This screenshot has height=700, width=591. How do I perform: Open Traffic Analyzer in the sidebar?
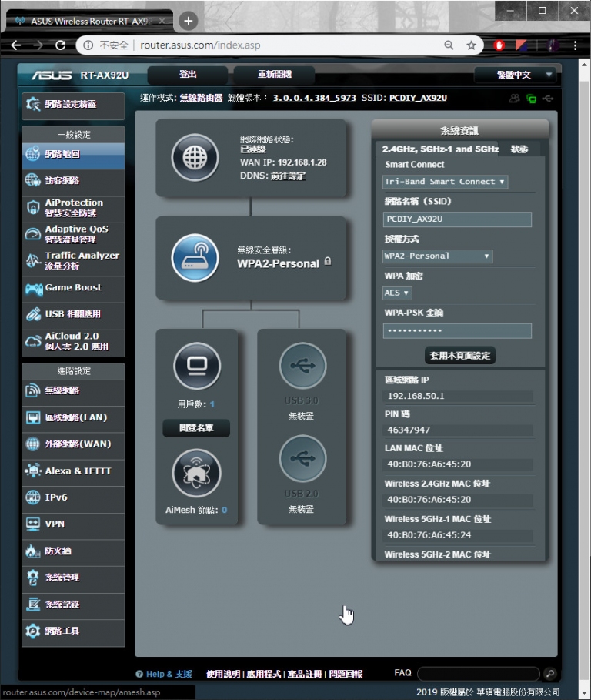click(73, 261)
